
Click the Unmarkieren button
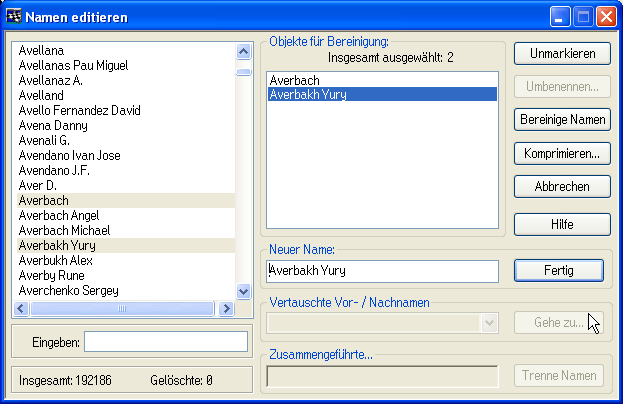(x=562, y=53)
